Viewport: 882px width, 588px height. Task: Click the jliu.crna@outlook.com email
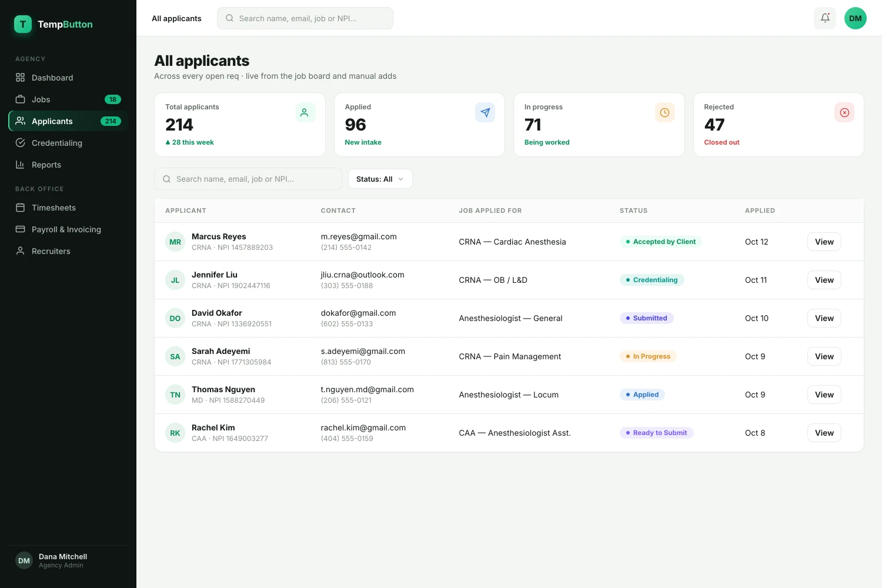point(362,275)
